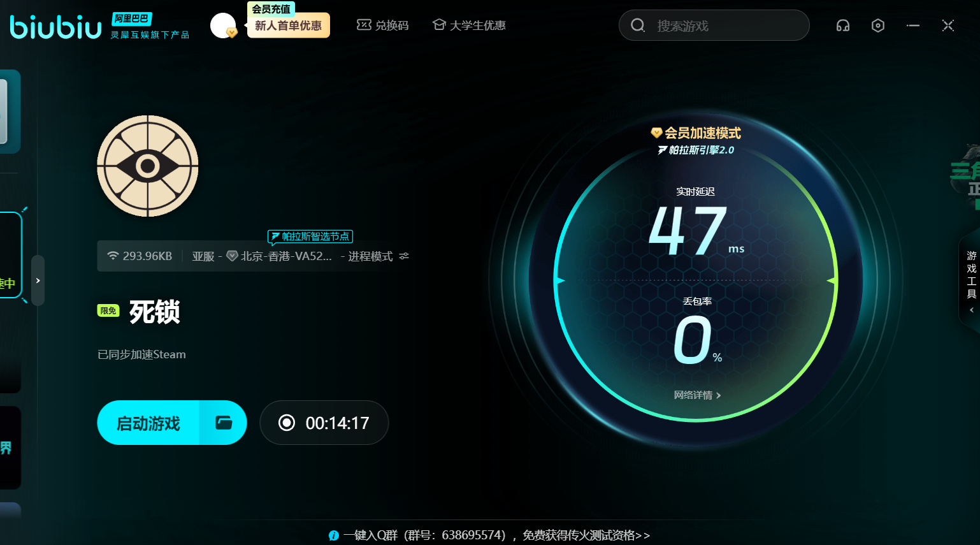Click the blue info icon at bottom
This screenshot has width=980, height=545.
(333, 535)
